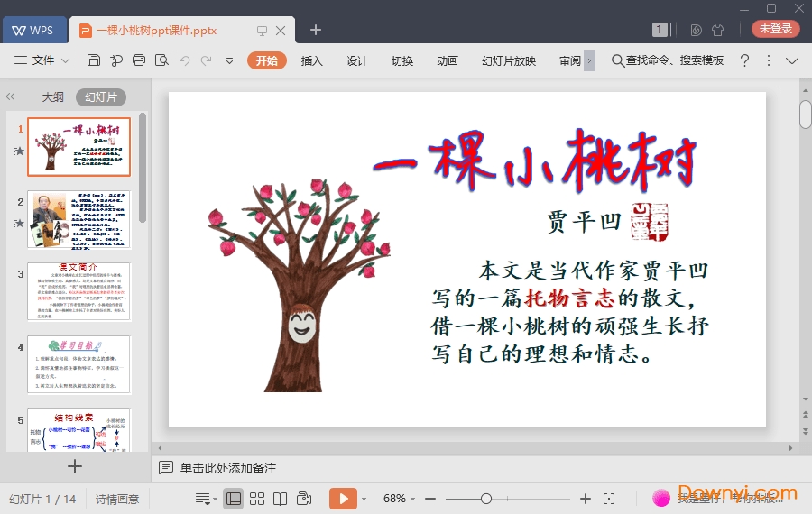The width and height of the screenshot is (812, 514).
Task: Click the display mode icon on document tab
Action: pyautogui.click(x=262, y=31)
